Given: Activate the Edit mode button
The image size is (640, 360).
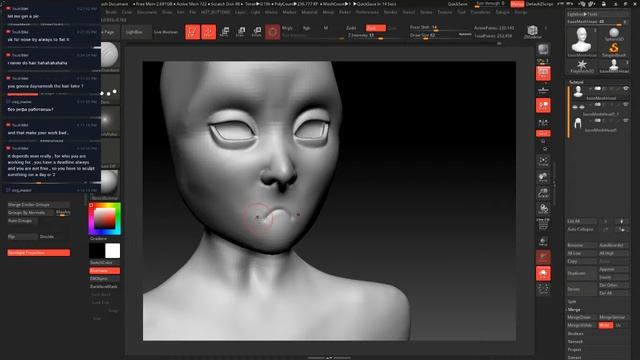Looking at the screenshot, I should point(192,32).
